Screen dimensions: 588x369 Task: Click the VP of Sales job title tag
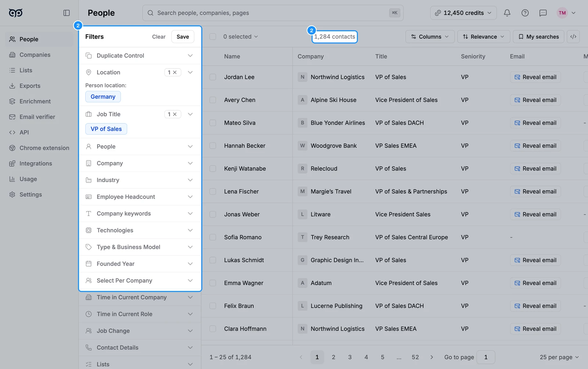tap(106, 129)
